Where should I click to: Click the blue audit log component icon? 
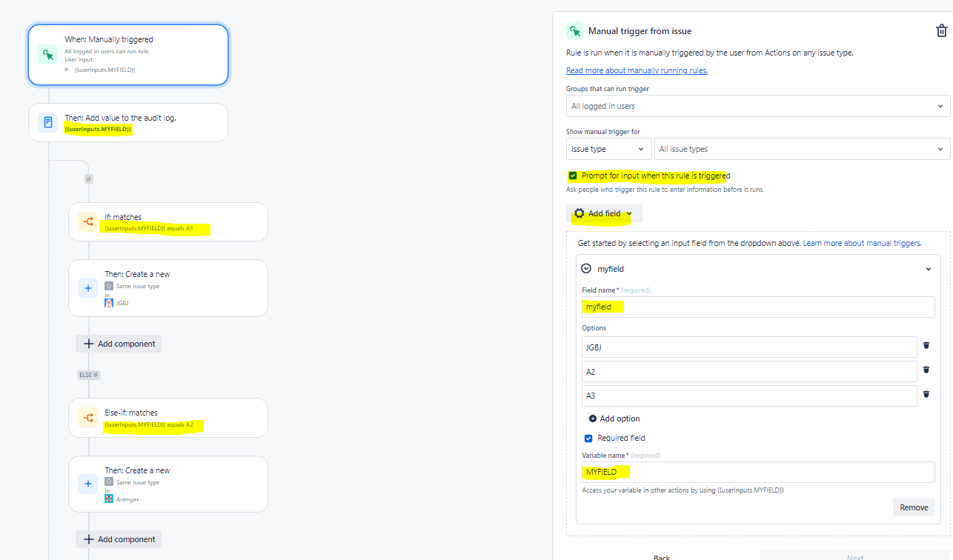coord(47,121)
